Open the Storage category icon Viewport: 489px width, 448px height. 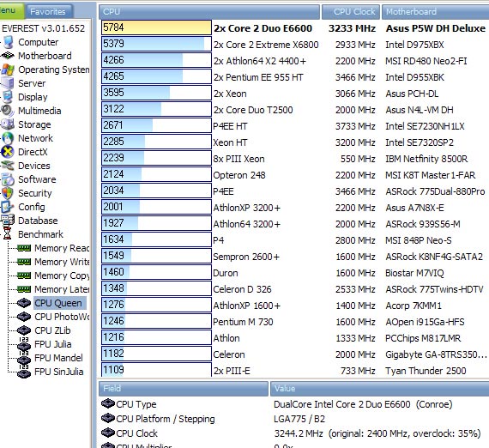pyautogui.click(x=7, y=124)
